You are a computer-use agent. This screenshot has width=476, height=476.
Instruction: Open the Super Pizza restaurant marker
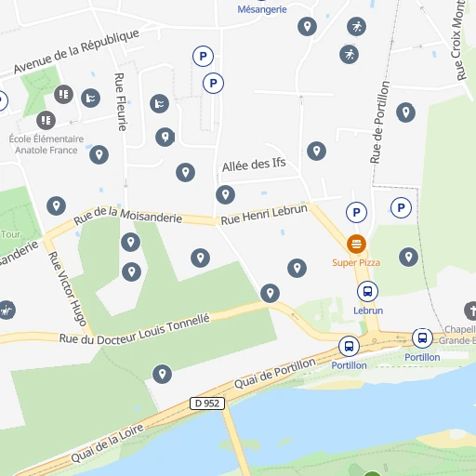[x=356, y=244]
